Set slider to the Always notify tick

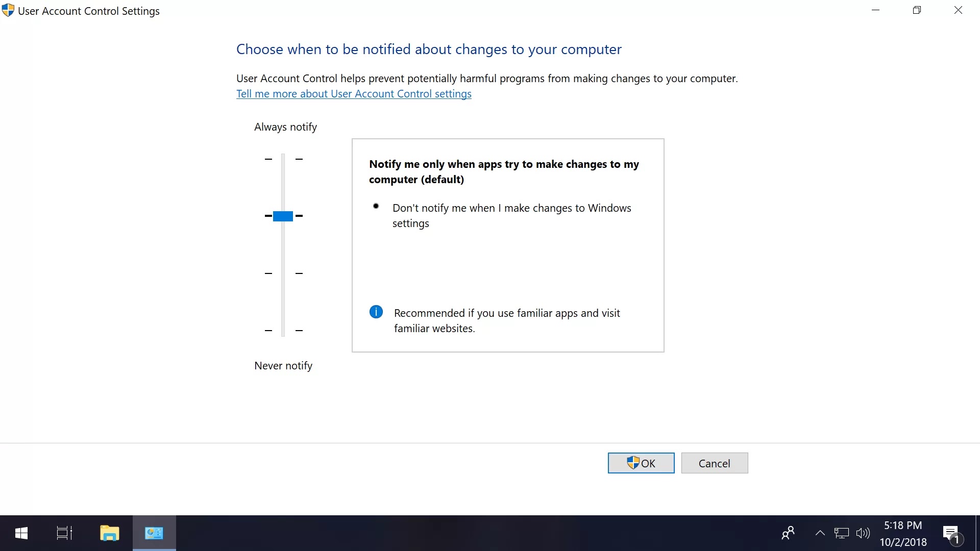click(x=283, y=159)
